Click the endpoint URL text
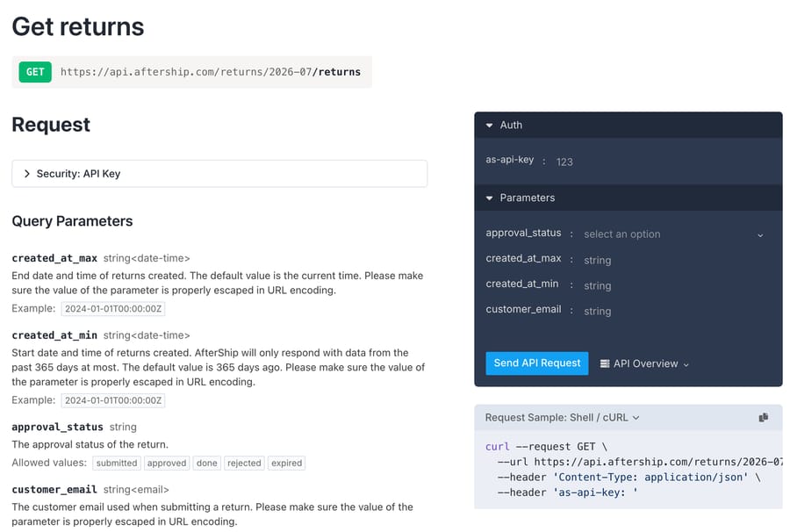 [x=211, y=72]
